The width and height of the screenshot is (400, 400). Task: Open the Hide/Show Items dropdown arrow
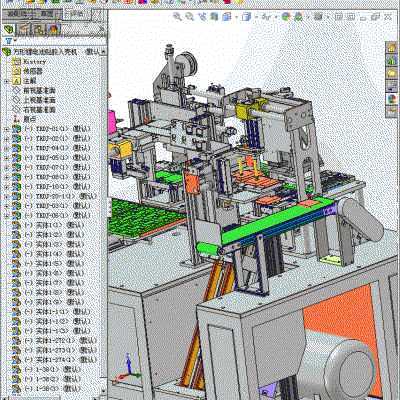(275, 17)
